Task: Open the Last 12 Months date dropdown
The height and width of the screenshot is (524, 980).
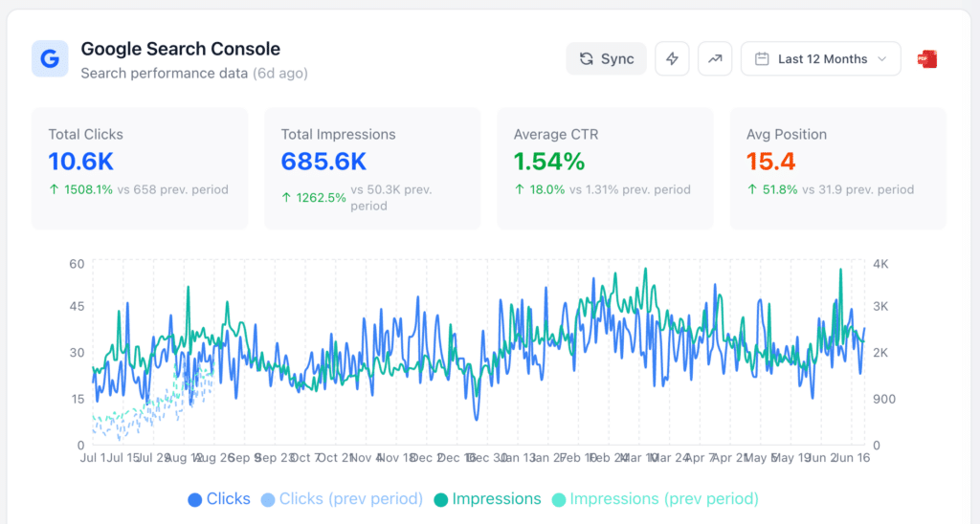Action: (x=820, y=58)
